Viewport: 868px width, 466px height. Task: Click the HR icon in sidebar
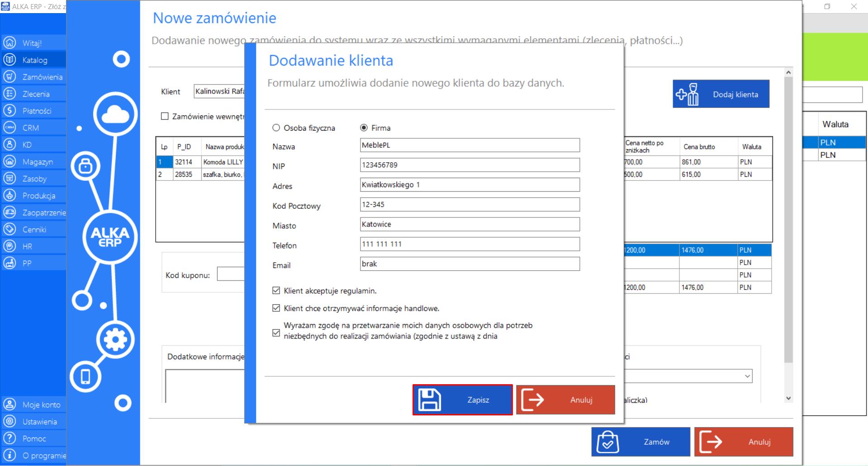coord(9,246)
